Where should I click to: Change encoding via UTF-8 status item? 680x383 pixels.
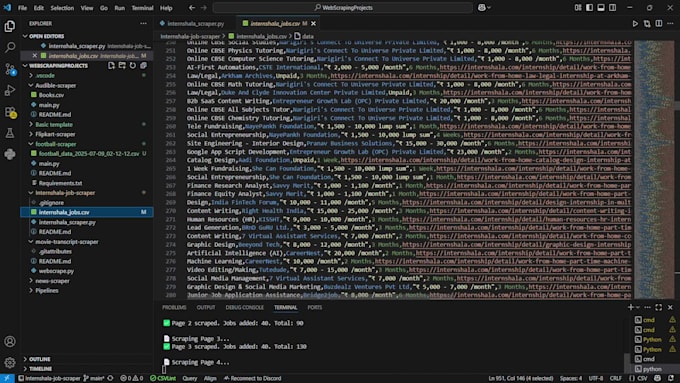(x=596, y=378)
